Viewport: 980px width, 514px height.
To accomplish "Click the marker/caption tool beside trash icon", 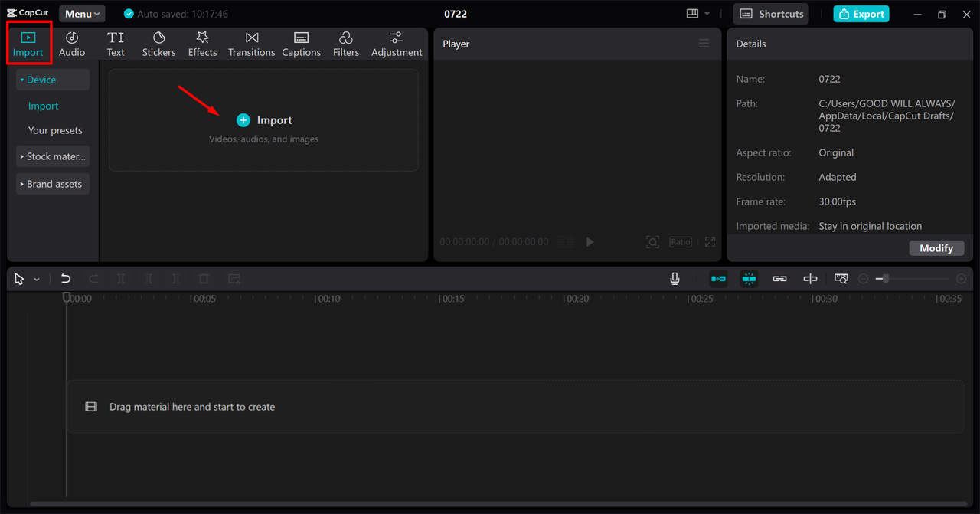I will click(x=234, y=279).
